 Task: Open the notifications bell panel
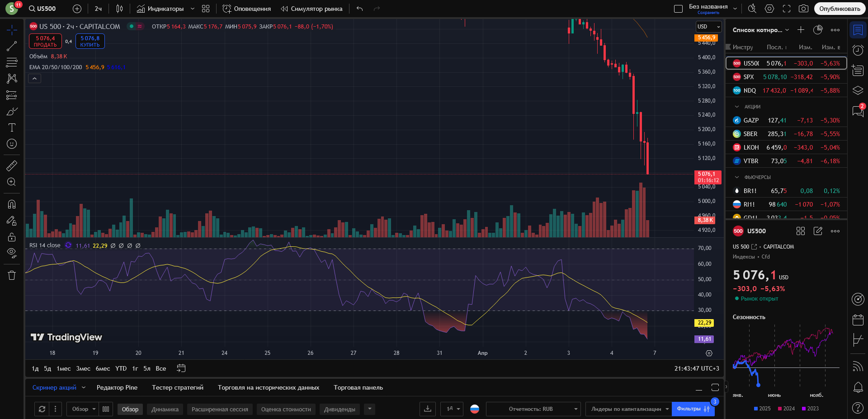pos(858,387)
